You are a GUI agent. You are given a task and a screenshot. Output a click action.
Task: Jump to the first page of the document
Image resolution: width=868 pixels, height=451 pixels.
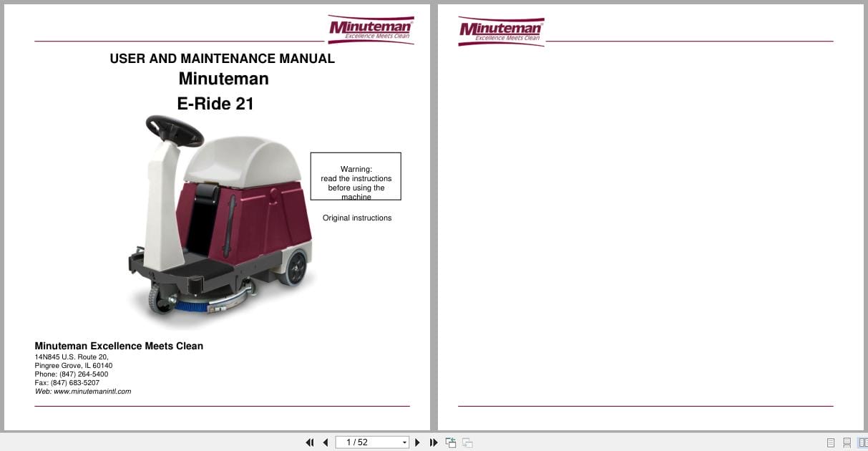(310, 442)
